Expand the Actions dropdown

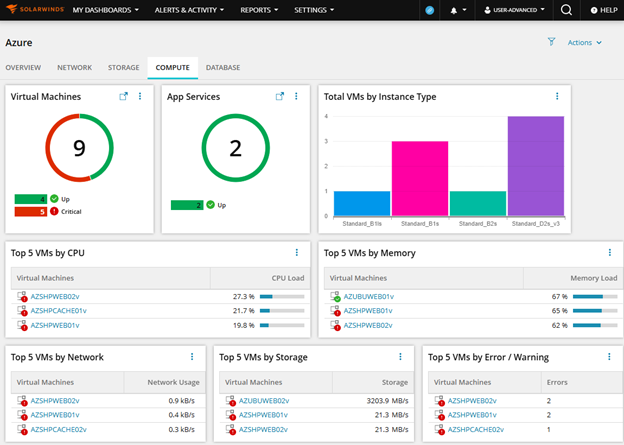pos(584,43)
